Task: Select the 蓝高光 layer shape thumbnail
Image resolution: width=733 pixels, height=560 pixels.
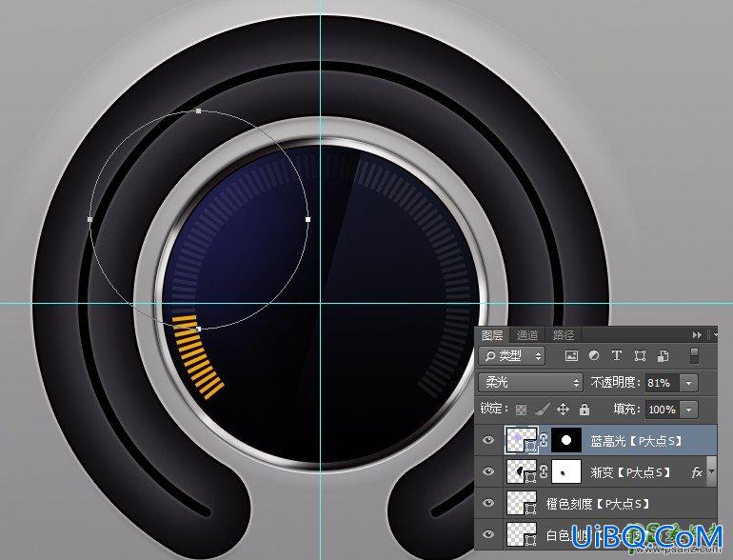Action: coord(522,440)
